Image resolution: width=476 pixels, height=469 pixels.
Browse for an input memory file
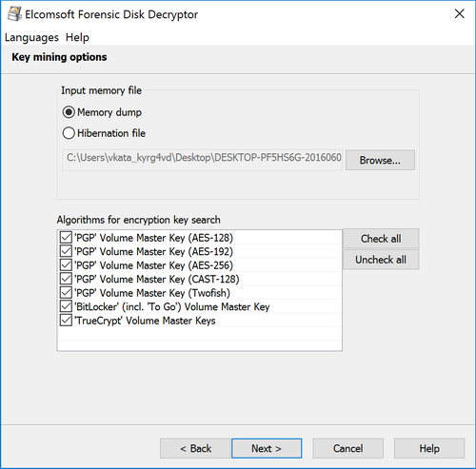tap(380, 160)
